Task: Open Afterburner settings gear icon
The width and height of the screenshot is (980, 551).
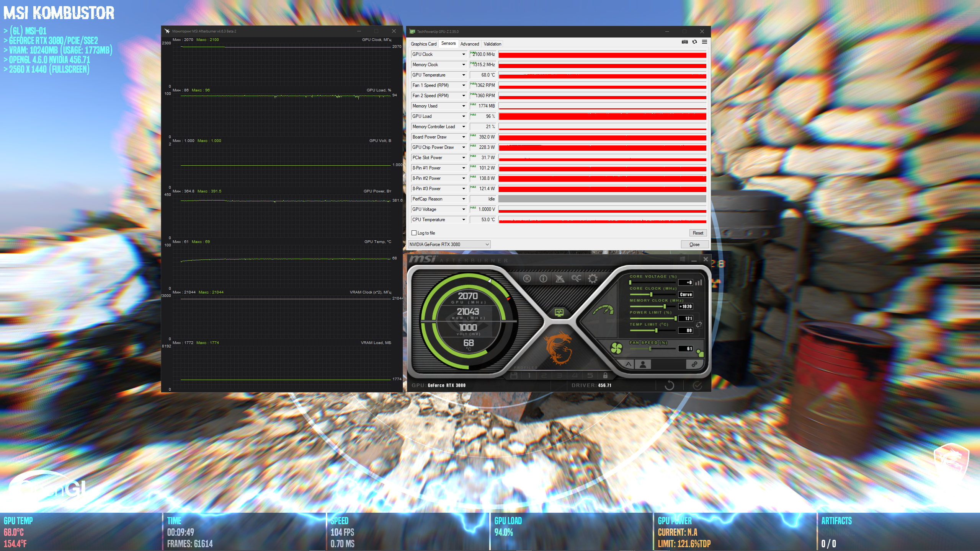Action: click(x=593, y=279)
